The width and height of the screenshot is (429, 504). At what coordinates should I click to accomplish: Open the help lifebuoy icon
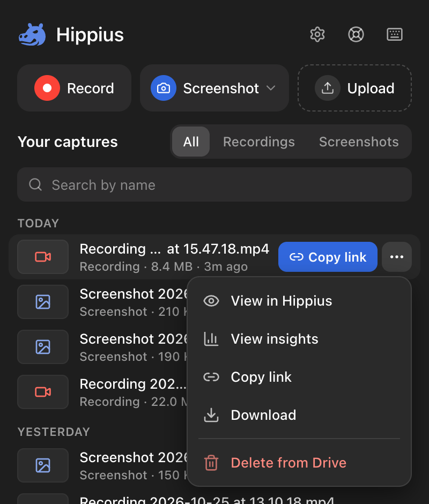tap(356, 34)
